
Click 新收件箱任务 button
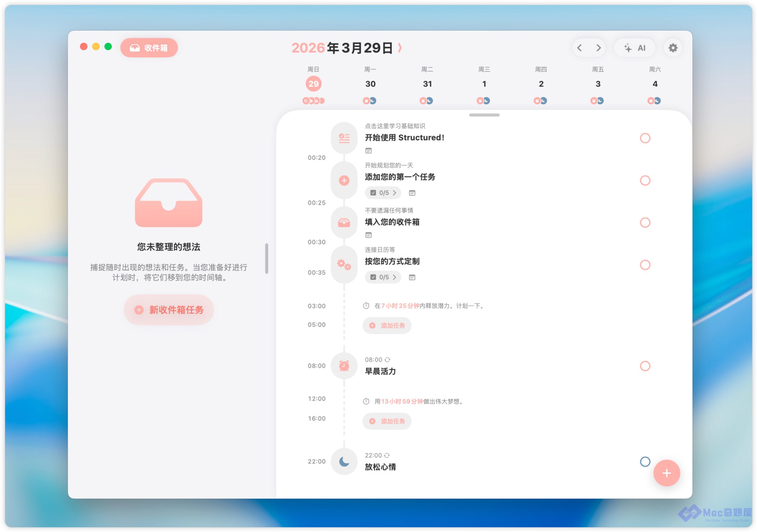coord(169,309)
